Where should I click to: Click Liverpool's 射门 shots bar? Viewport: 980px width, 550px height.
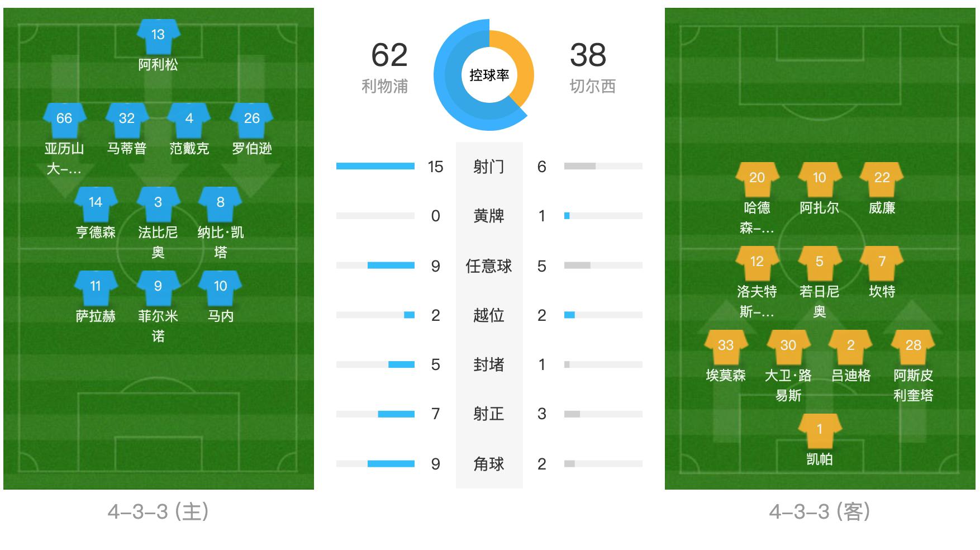coord(375,166)
